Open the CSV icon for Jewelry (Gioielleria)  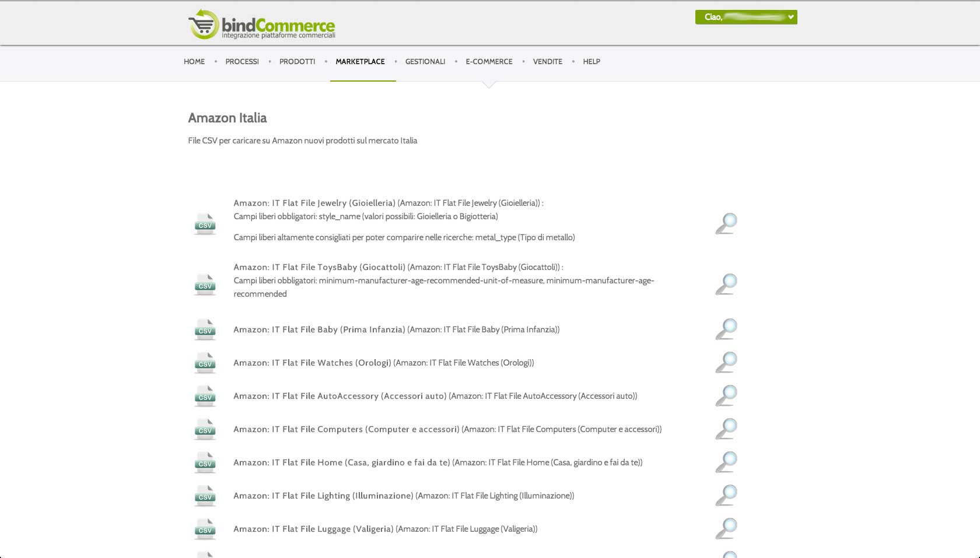(205, 224)
